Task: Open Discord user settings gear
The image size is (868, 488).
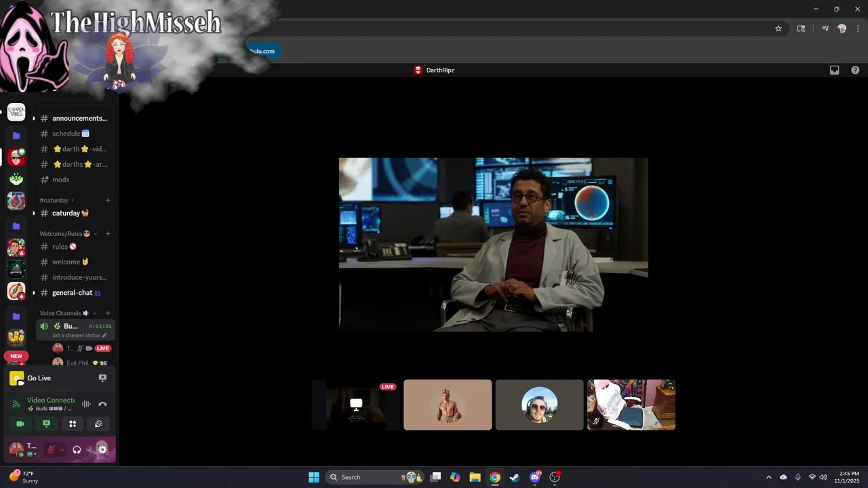Action: click(102, 449)
